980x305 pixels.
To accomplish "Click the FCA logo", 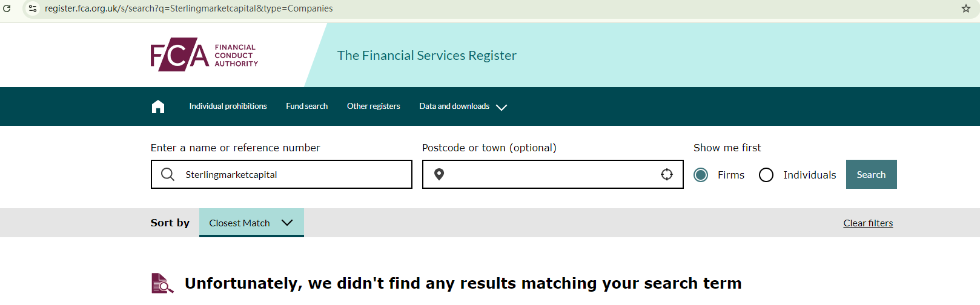I will (x=204, y=55).
